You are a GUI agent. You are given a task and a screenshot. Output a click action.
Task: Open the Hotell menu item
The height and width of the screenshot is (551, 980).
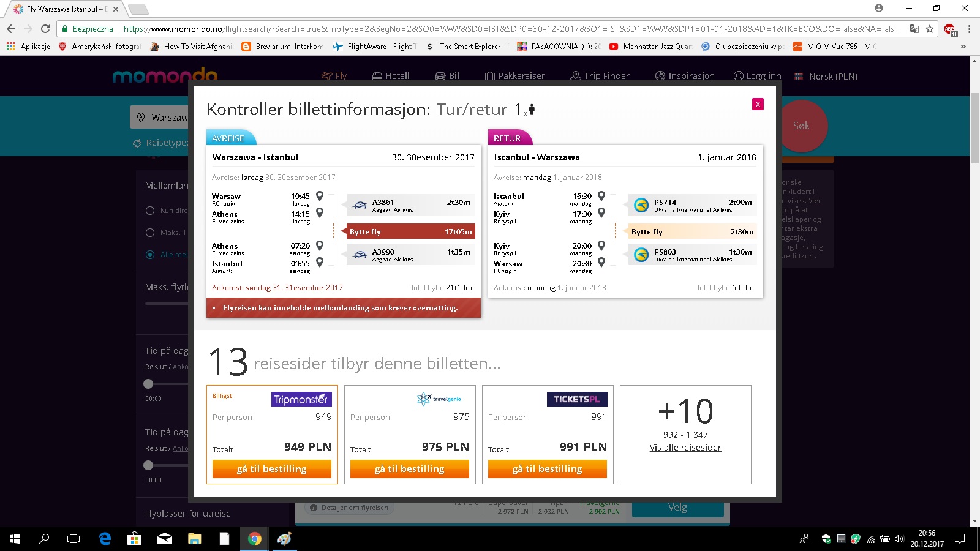[x=391, y=76]
